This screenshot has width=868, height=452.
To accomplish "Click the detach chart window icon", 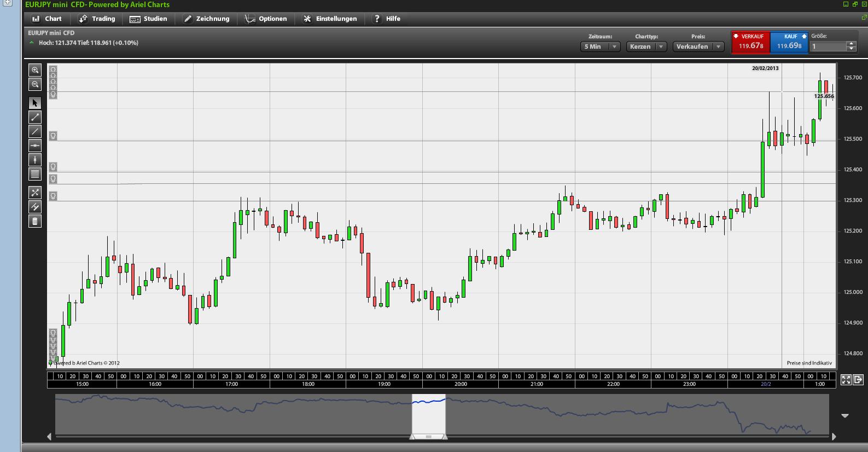I will click(x=858, y=380).
